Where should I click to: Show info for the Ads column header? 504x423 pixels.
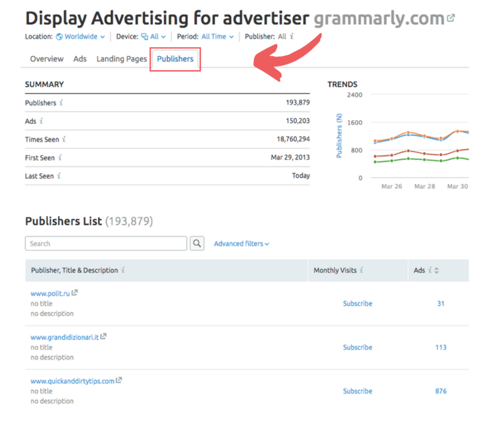(x=430, y=270)
